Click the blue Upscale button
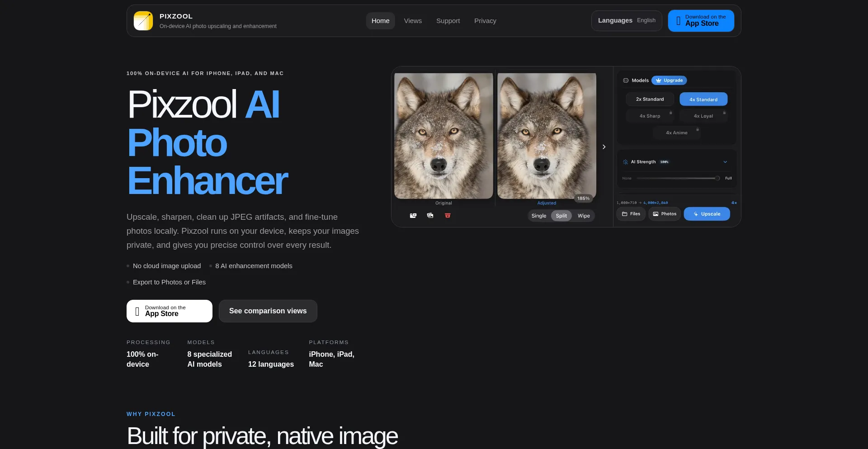 coord(707,214)
